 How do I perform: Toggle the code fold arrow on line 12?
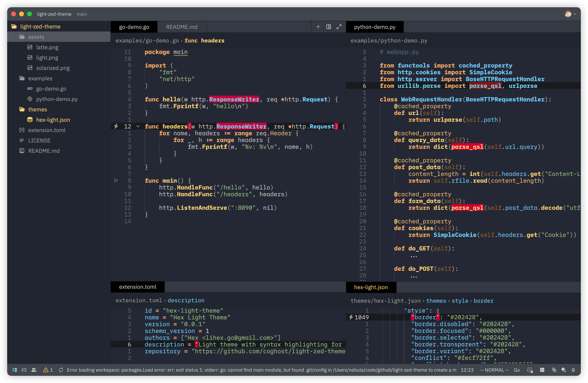click(x=138, y=126)
